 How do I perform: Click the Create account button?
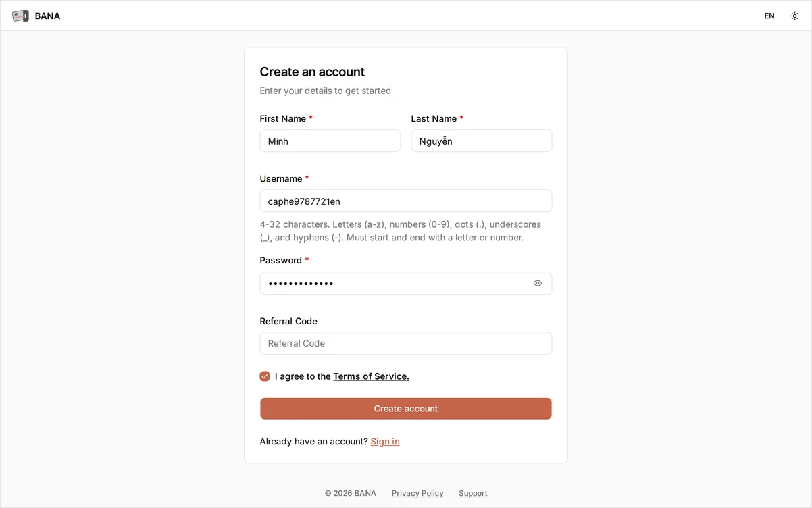click(406, 409)
